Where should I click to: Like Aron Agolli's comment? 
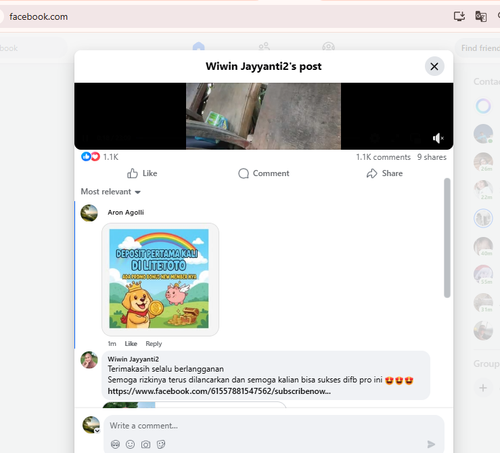tap(131, 343)
